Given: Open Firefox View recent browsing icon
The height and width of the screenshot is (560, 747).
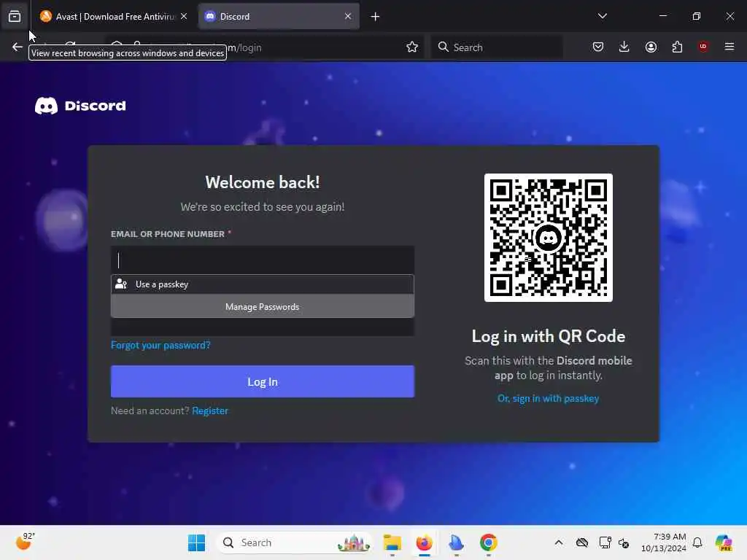Looking at the screenshot, I should tap(15, 17).
